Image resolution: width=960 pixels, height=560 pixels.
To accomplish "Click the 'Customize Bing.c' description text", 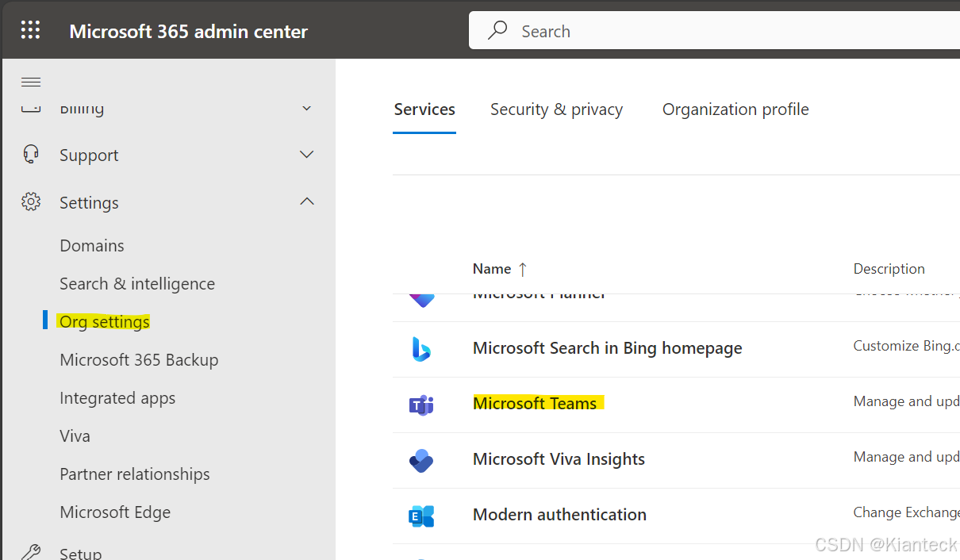I will point(906,346).
